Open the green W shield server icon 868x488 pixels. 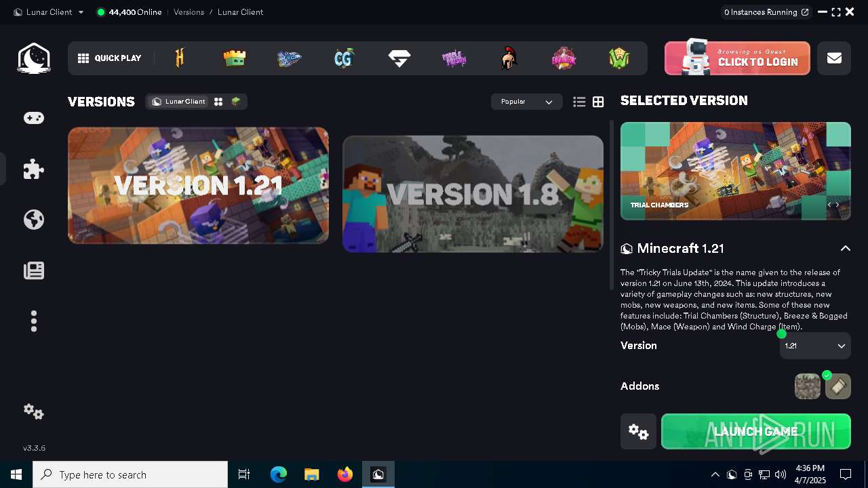619,58
